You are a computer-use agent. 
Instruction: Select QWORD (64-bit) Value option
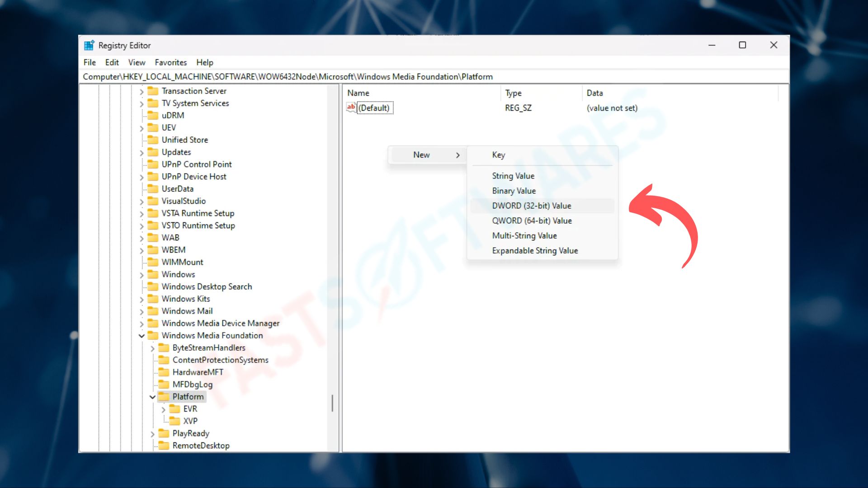pos(542,221)
